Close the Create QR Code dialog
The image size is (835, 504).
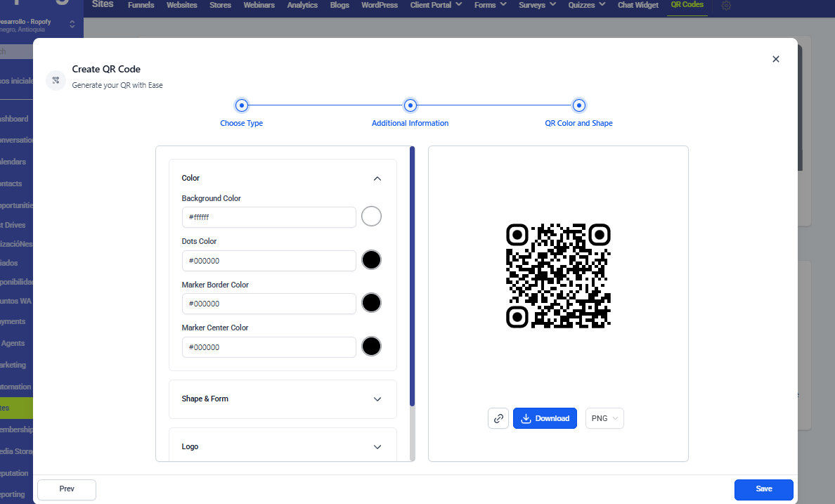[776, 59]
